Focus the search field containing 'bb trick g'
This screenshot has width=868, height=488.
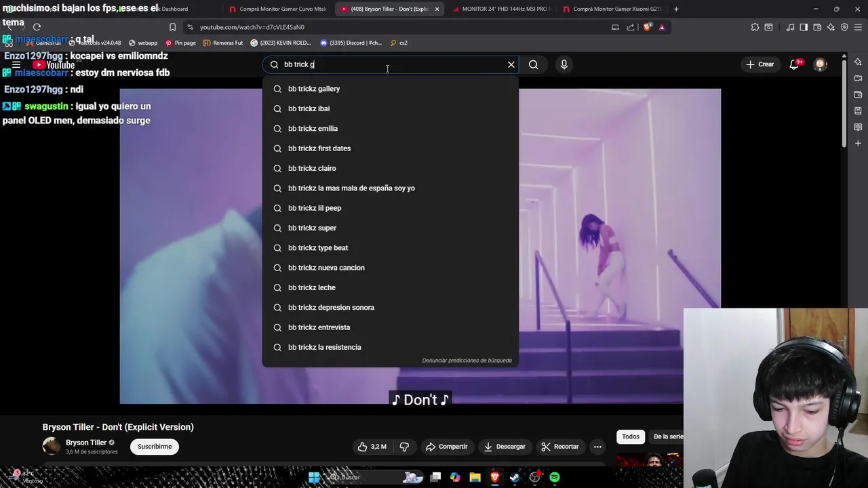[x=390, y=64]
